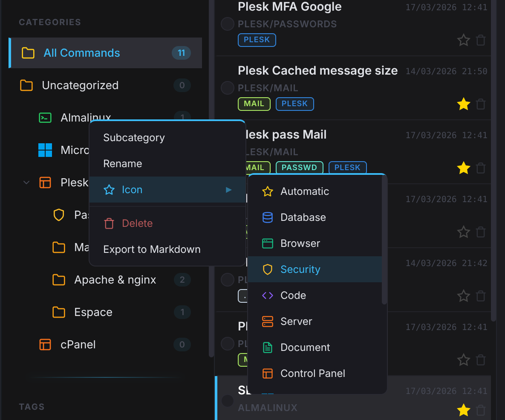Image resolution: width=505 pixels, height=420 pixels.
Task: Click the Document file icon in submenu
Action: point(268,348)
